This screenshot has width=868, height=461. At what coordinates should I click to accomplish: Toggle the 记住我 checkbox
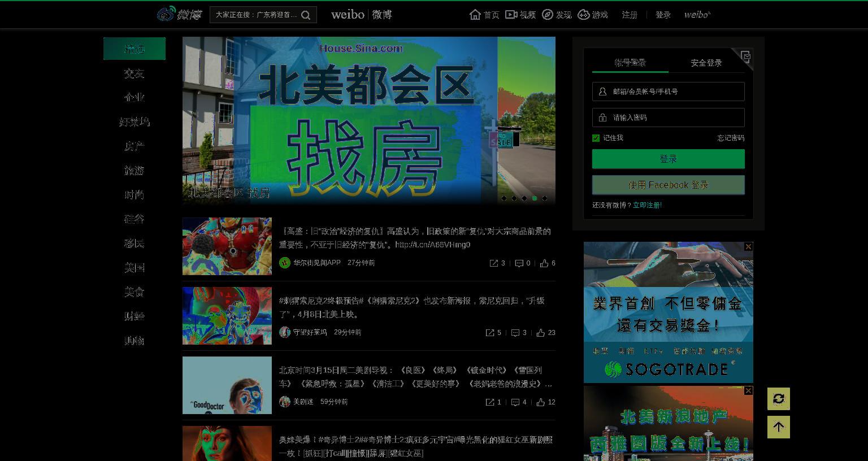596,138
